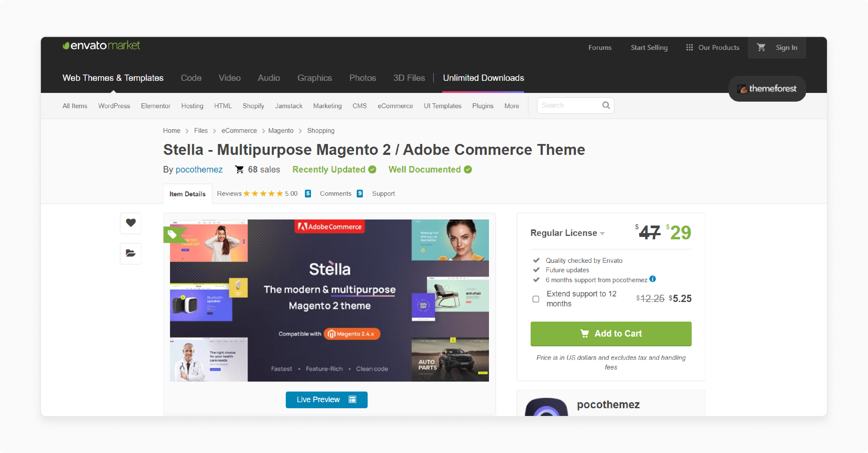Go to Plugins category
Screen dimensions: 868x453
click(x=482, y=106)
